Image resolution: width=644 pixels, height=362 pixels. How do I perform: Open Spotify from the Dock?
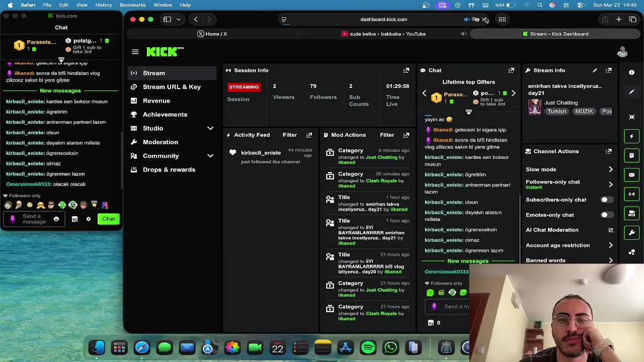pos(368,347)
